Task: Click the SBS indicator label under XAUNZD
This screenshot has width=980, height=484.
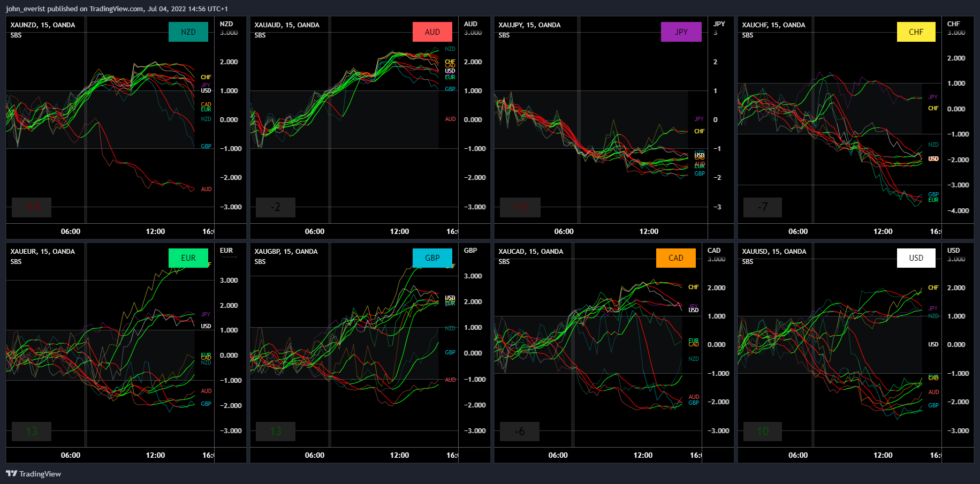Action: (16, 35)
